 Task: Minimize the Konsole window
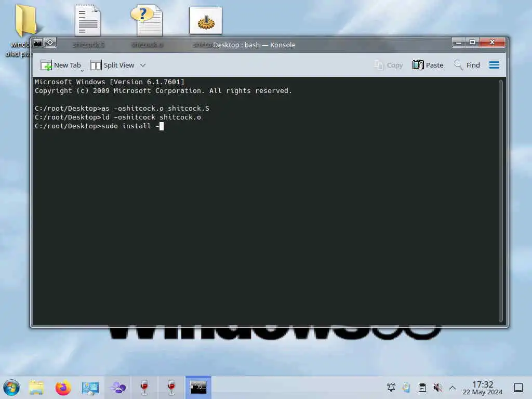458,43
